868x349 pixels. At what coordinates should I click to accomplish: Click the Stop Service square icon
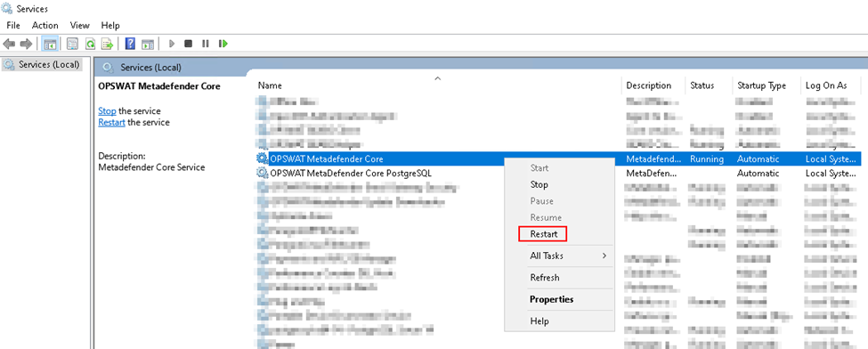[x=188, y=44]
